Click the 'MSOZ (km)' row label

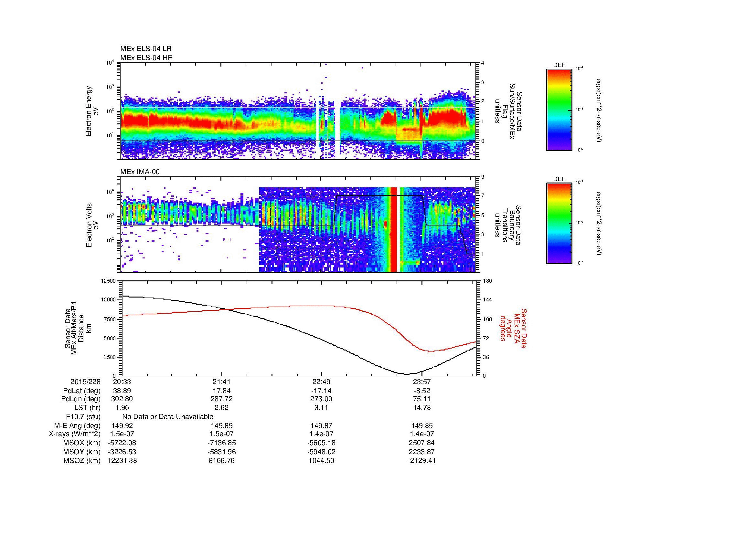click(82, 461)
